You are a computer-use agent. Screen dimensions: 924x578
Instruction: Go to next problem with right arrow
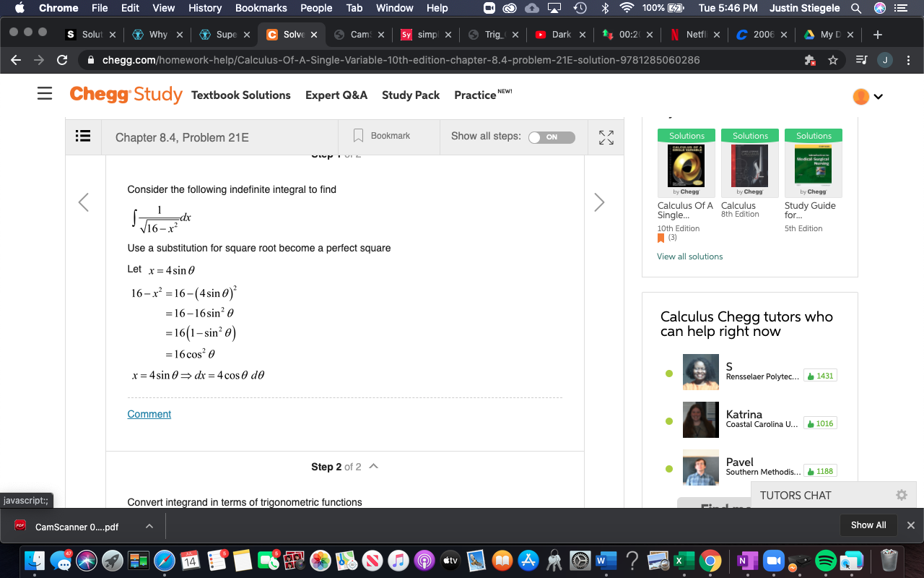pyautogui.click(x=599, y=202)
